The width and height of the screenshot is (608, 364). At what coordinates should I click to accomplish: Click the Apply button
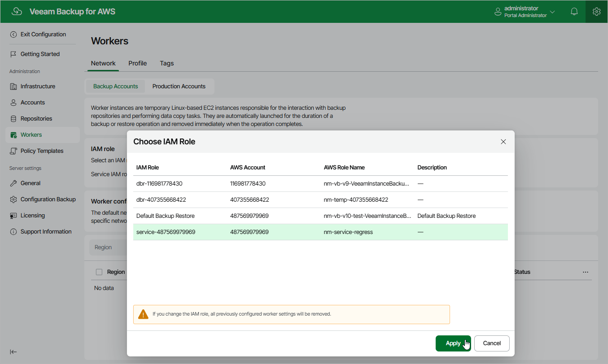[x=453, y=343]
